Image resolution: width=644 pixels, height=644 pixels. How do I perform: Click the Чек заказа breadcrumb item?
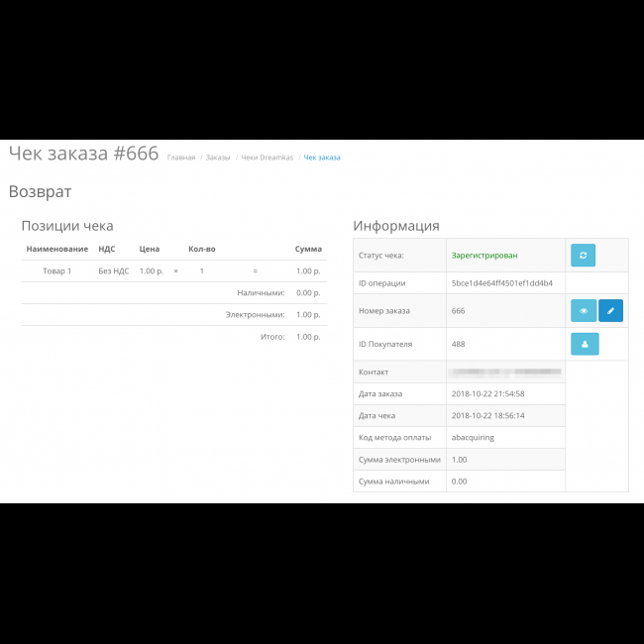point(322,158)
